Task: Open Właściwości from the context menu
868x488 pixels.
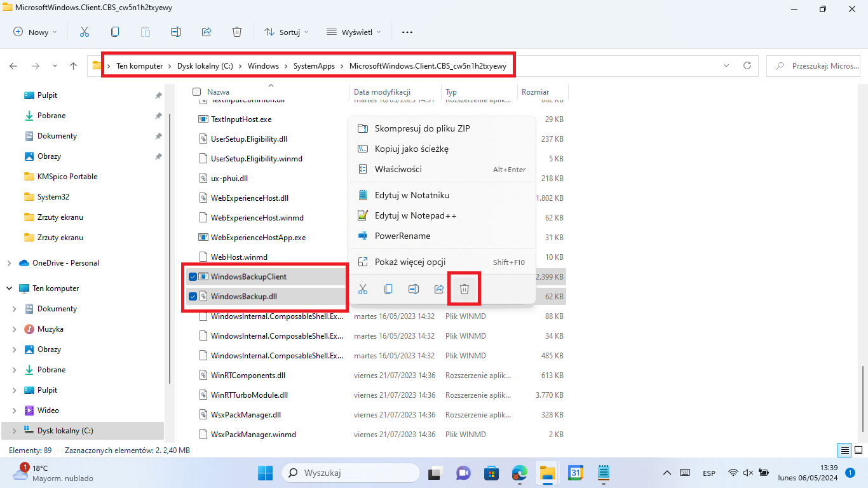Action: tap(442, 169)
